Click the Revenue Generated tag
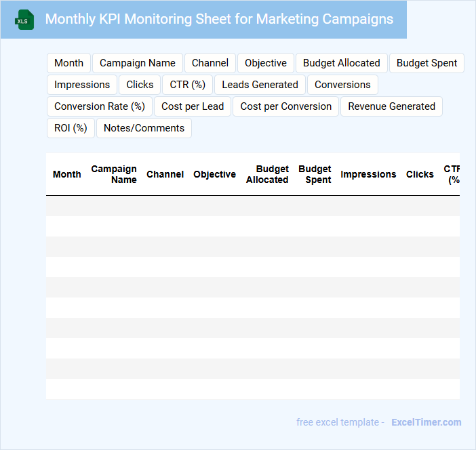476x450 pixels. [391, 106]
